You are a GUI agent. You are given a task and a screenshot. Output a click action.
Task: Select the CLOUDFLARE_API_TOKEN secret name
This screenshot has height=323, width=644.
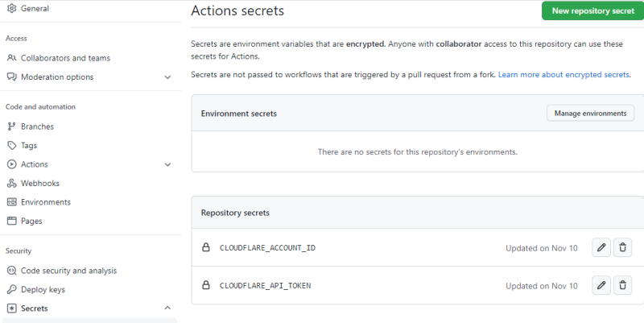point(265,286)
